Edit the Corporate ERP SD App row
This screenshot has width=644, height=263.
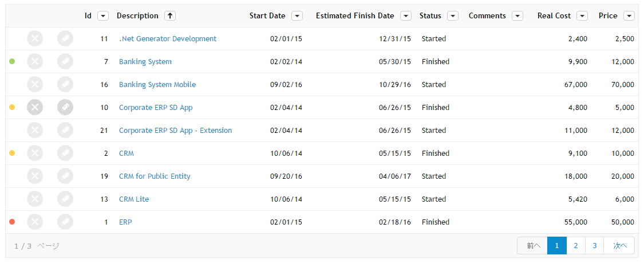click(65, 108)
